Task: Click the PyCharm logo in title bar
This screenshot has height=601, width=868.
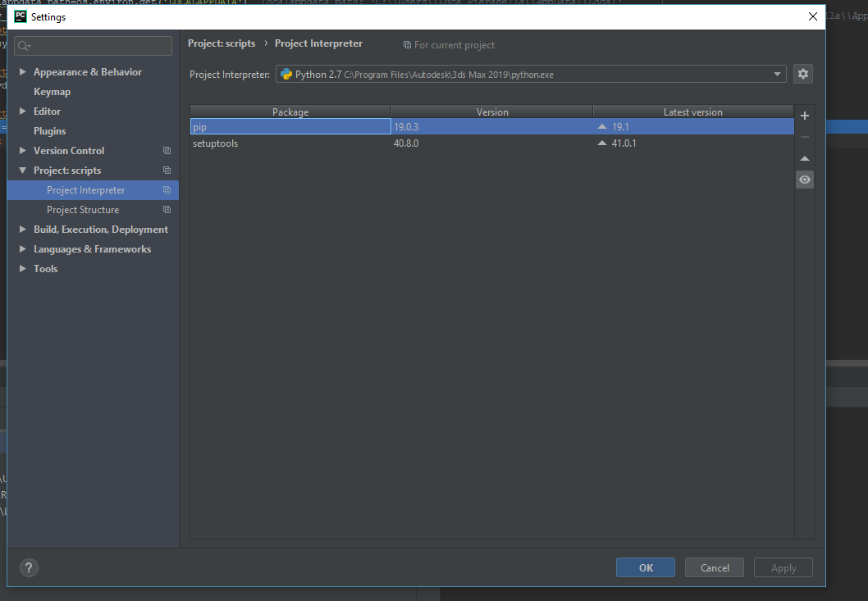Action: [21, 16]
